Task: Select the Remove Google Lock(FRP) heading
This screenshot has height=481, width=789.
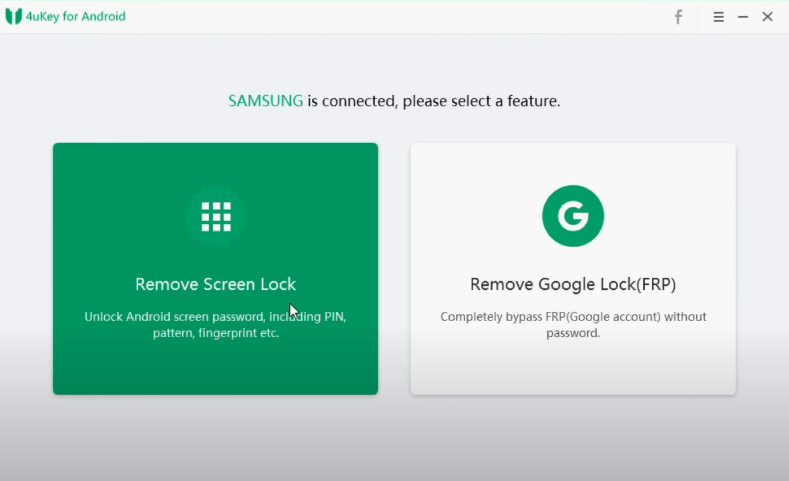Action: (x=573, y=284)
